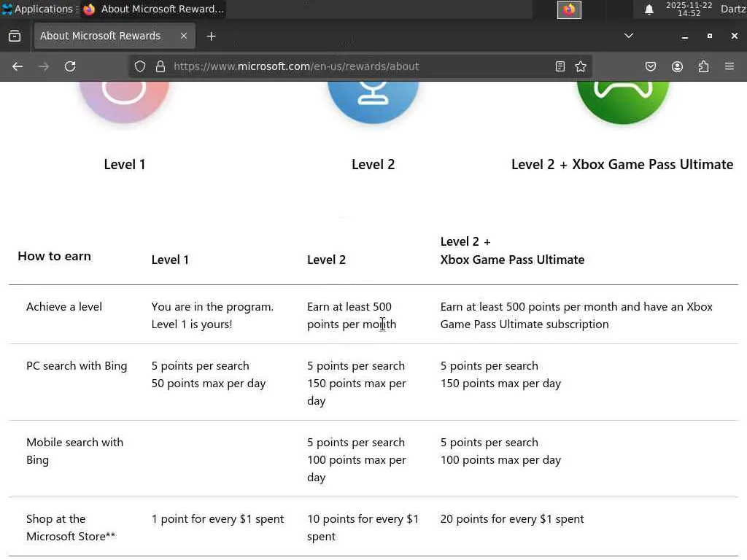Image resolution: width=747 pixels, height=560 pixels.
Task: Click the Xbox Game Pass Ultimate subscription cell
Action: [x=576, y=316]
